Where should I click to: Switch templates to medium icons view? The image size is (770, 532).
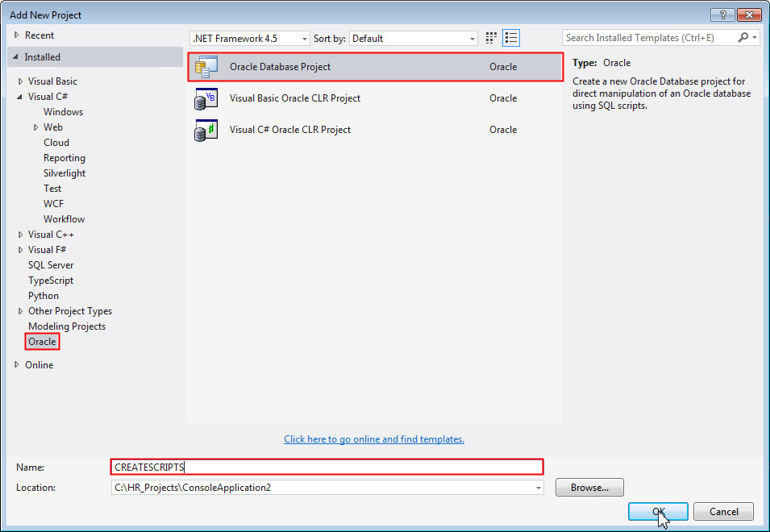click(490, 37)
